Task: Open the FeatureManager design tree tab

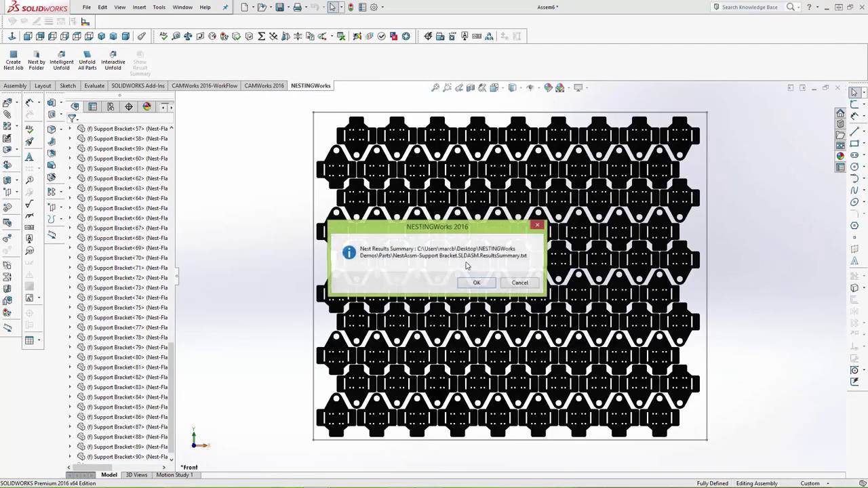Action: point(75,106)
